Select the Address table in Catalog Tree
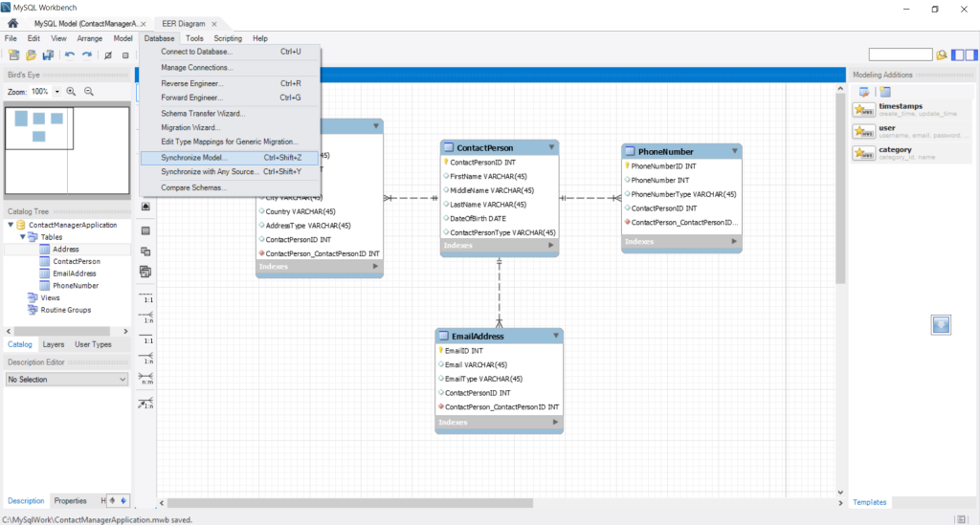The image size is (980, 525). pyautogui.click(x=66, y=249)
